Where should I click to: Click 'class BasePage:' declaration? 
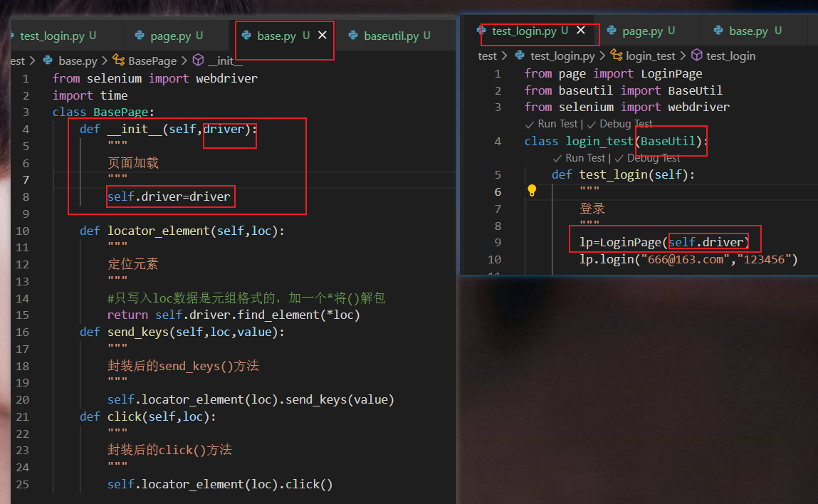click(x=103, y=112)
